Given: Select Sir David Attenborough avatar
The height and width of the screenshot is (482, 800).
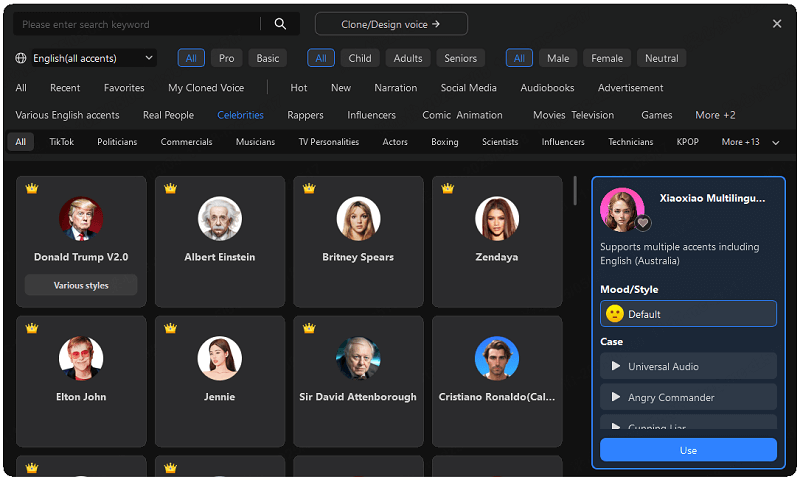Looking at the screenshot, I should pos(358,359).
